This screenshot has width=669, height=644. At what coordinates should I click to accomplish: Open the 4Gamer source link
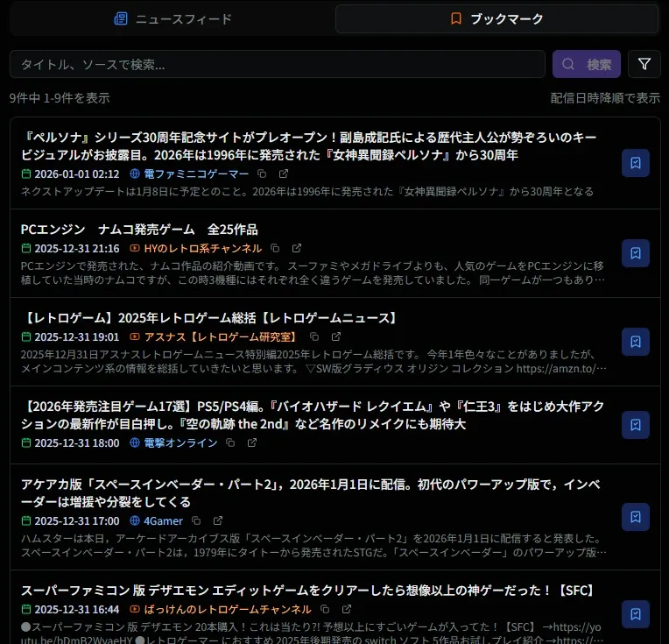click(163, 520)
